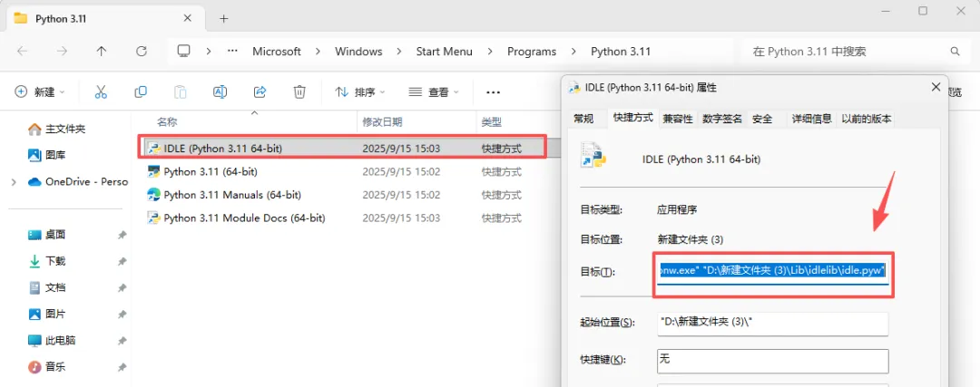Click the search magnifier icon
Viewport: 980px width, 387px height.
point(955,51)
